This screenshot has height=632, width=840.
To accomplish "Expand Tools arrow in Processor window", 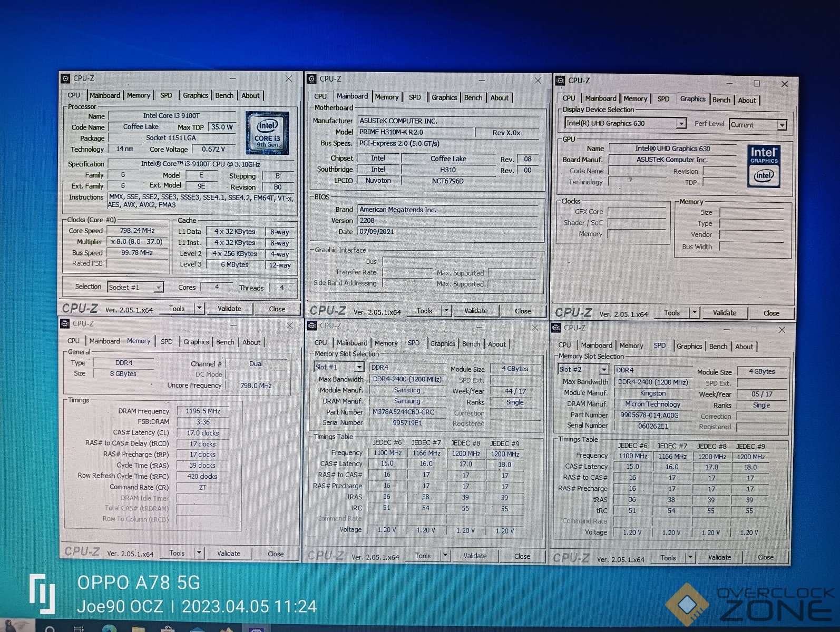I will [199, 308].
